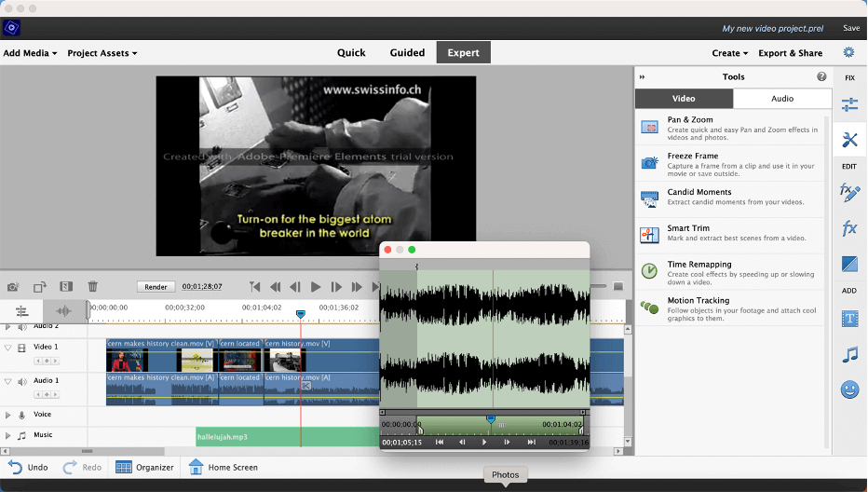
Task: Open the Smart Trim tool
Action: click(x=687, y=228)
